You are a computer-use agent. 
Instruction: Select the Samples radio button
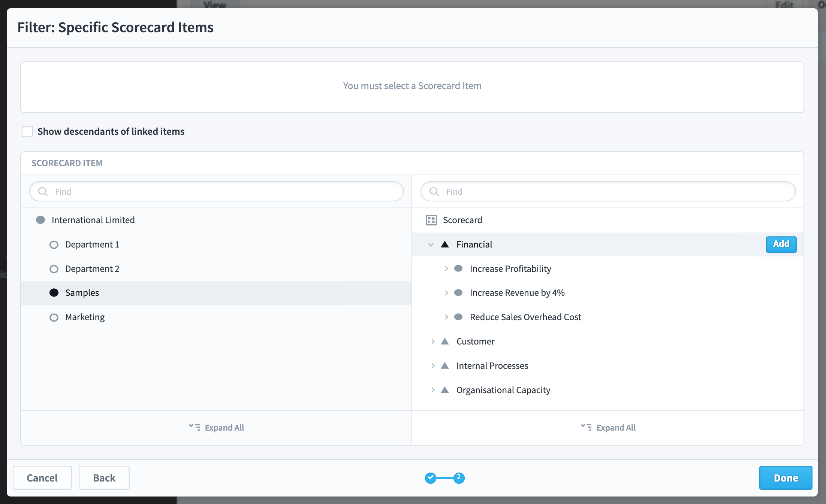54,293
